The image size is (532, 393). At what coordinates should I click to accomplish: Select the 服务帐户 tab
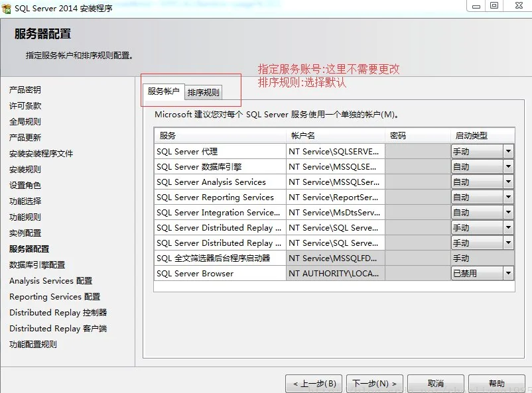click(x=163, y=91)
